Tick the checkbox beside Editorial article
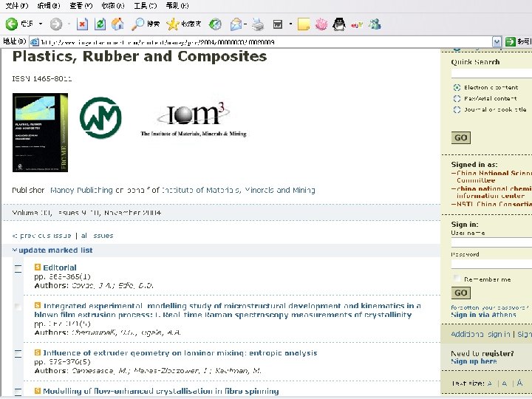The width and height of the screenshot is (532, 399). pyautogui.click(x=18, y=269)
